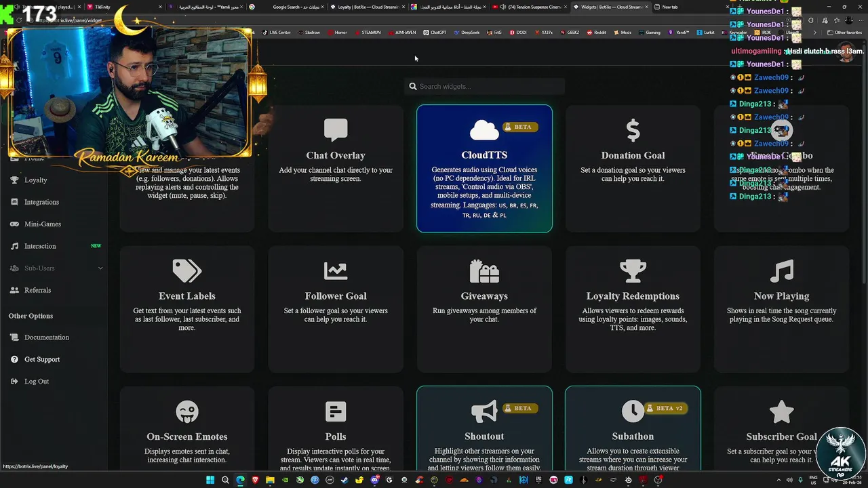
Task: Click the Log Out arrow icon
Action: pyautogui.click(x=14, y=381)
